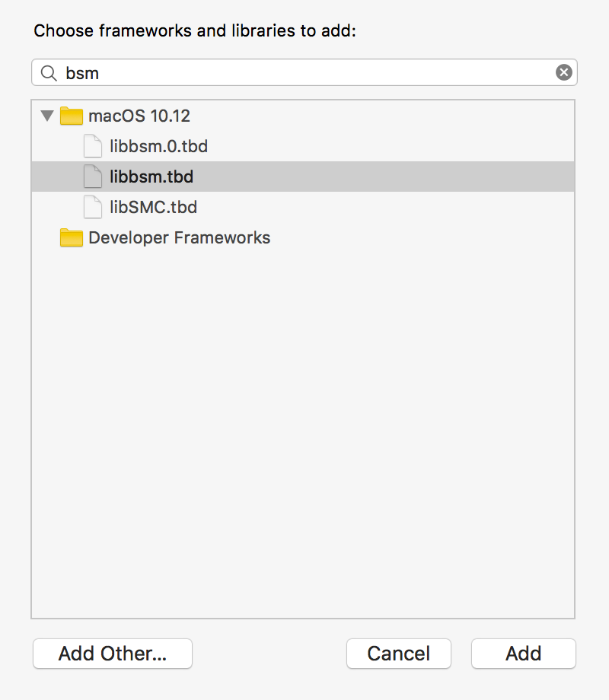This screenshot has height=700, width=609.
Task: Click the 'Choose frameworks and libraries' heading
Action: (x=196, y=31)
